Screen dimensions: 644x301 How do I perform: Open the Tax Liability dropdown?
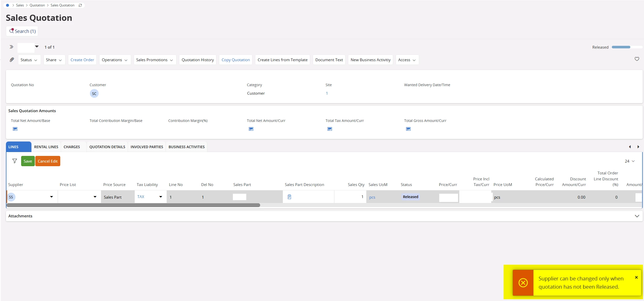click(x=161, y=197)
